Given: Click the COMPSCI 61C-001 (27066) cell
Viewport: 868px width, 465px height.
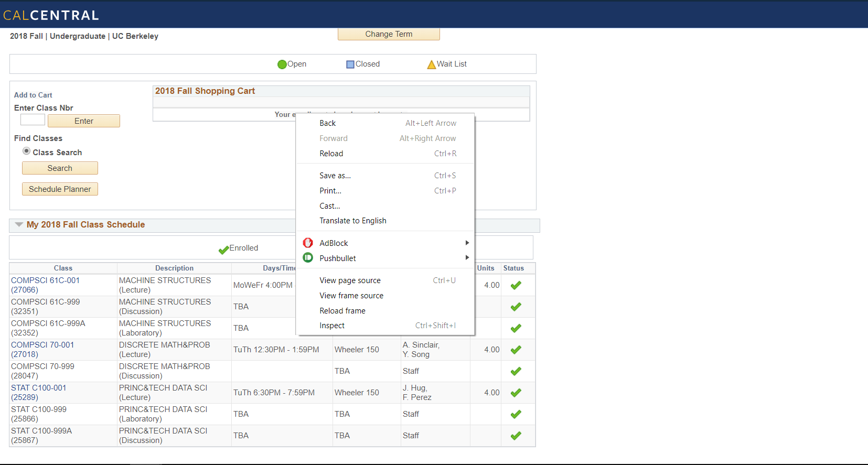Looking at the screenshot, I should click(x=63, y=285).
